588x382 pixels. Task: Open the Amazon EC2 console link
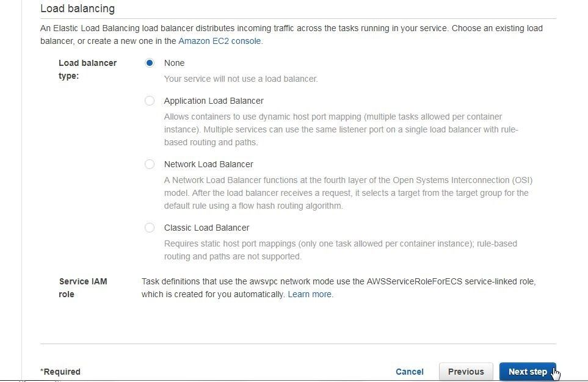[219, 41]
